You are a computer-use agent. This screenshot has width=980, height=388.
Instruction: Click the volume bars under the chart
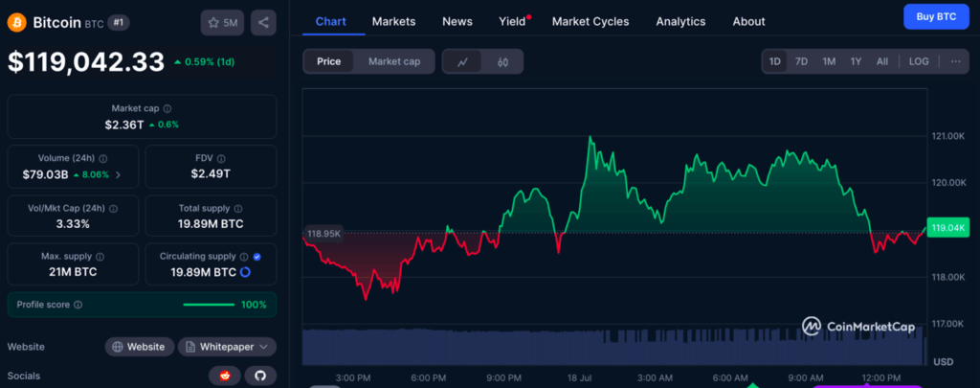(613, 346)
